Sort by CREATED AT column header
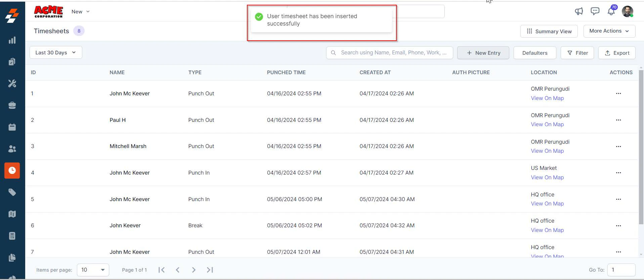Screen dimensions: 644x280 (375, 73)
